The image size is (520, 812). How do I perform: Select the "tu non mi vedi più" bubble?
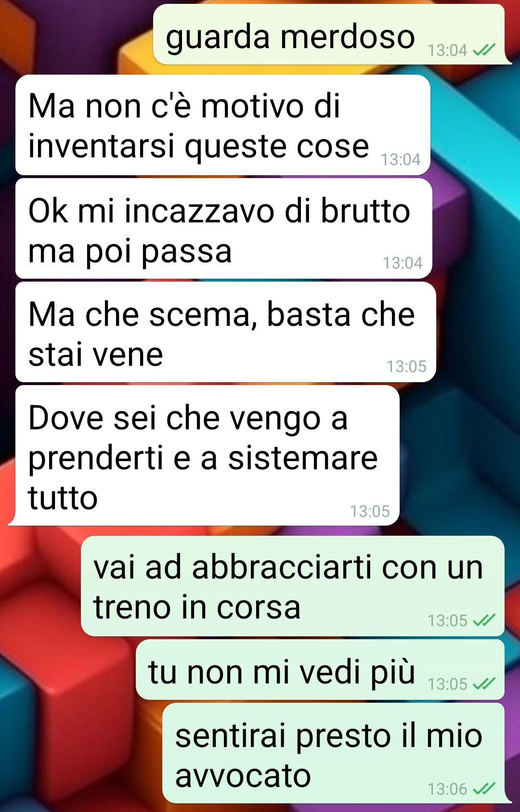point(320,670)
